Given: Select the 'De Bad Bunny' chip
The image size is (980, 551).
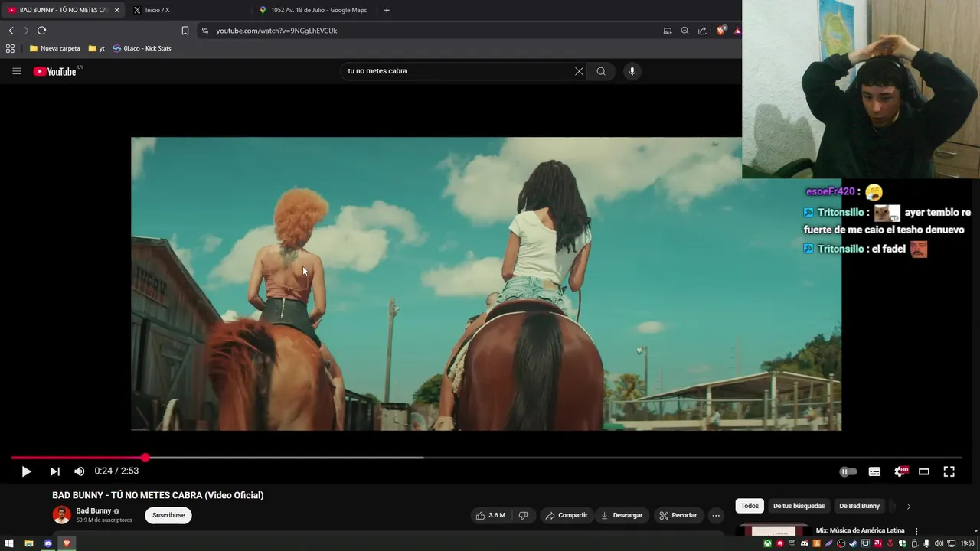Looking at the screenshot, I should pyautogui.click(x=859, y=506).
